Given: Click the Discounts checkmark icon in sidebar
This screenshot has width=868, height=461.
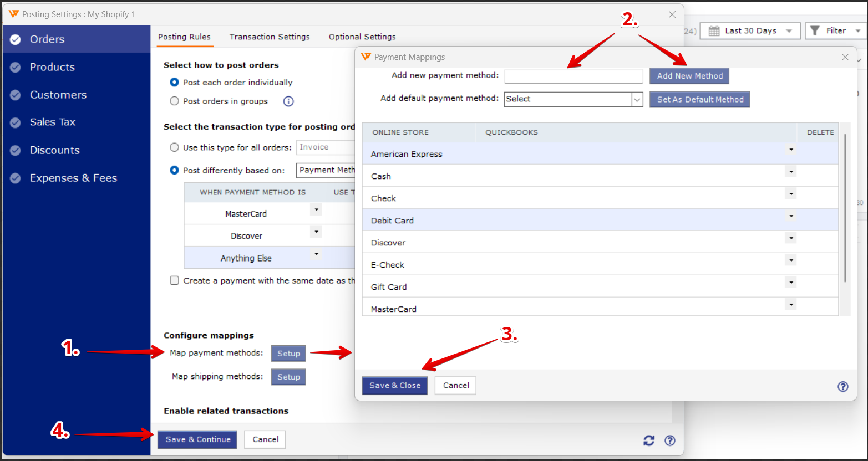Looking at the screenshot, I should (16, 150).
